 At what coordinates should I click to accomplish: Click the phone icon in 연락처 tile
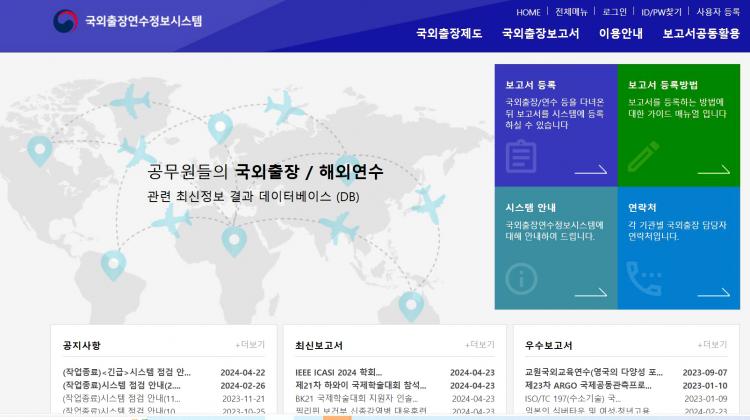(644, 278)
